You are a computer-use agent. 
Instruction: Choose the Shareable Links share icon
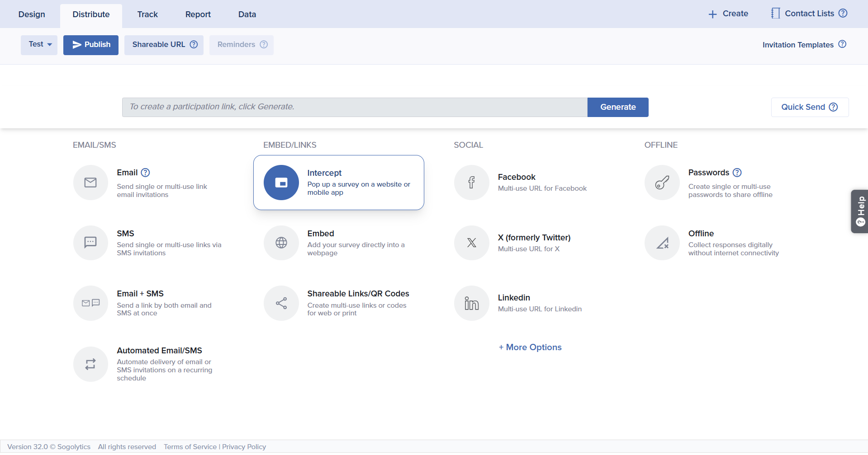[x=281, y=303]
